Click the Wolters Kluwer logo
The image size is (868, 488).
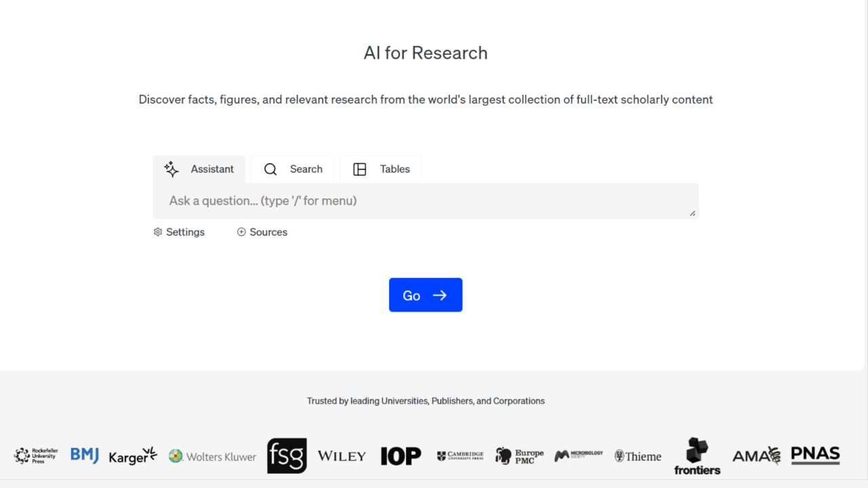click(x=212, y=456)
